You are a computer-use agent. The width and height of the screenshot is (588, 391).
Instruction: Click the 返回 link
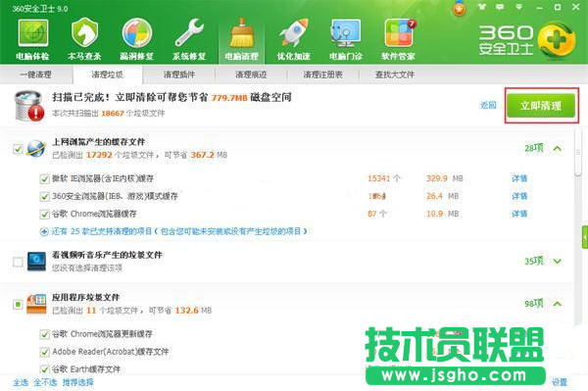488,105
